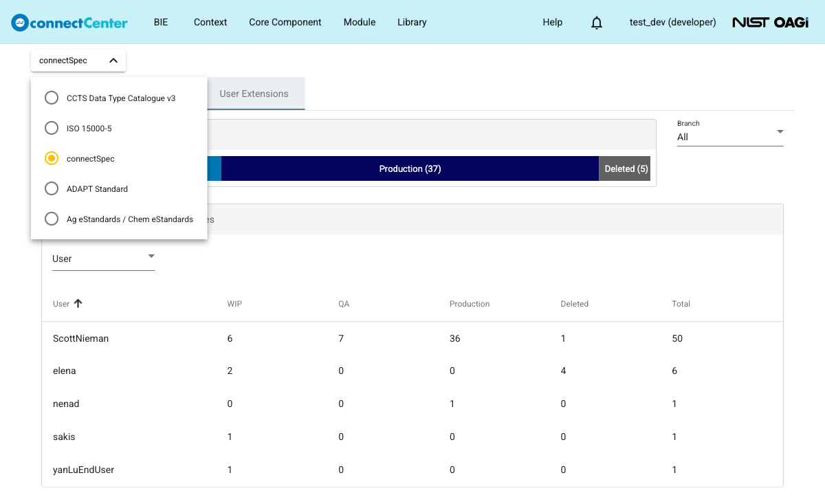
Task: Click the yanLuEndUser user row name
Action: pyautogui.click(x=83, y=470)
